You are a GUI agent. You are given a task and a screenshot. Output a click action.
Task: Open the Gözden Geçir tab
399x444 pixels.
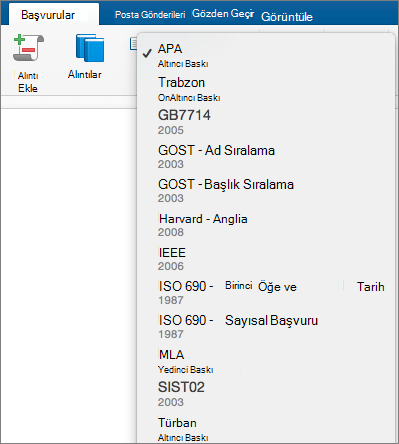point(223,14)
